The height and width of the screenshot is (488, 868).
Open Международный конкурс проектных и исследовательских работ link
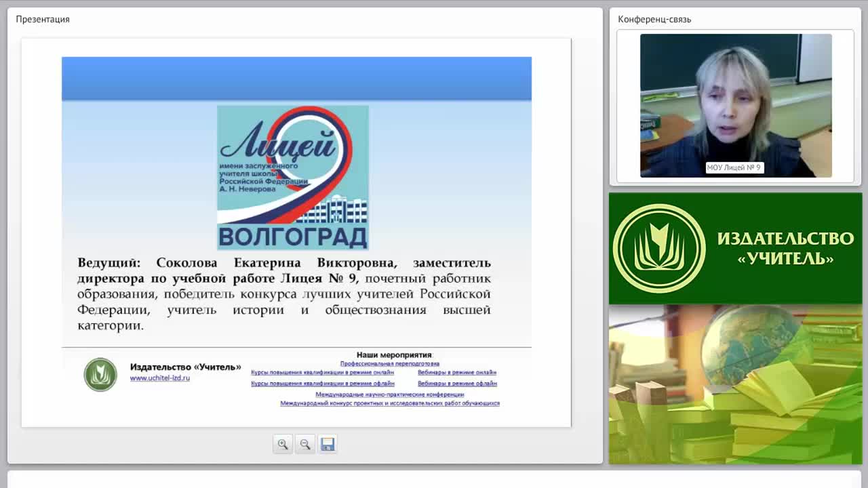coord(390,403)
